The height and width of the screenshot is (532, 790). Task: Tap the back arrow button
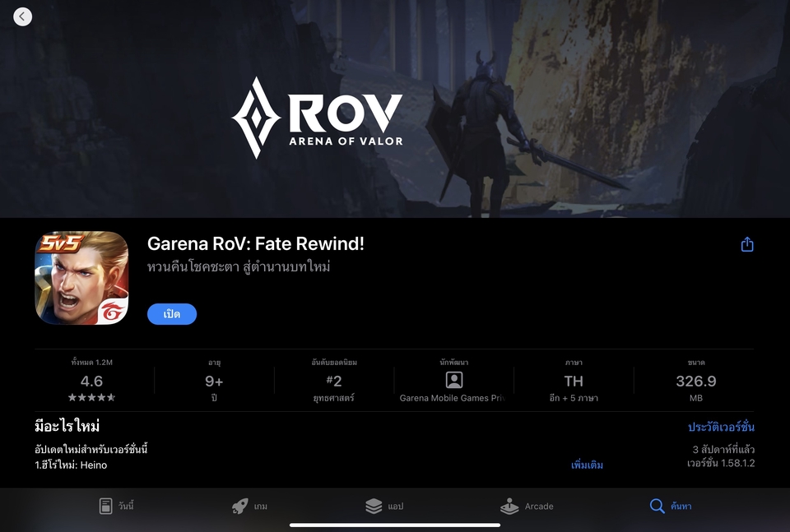(23, 16)
